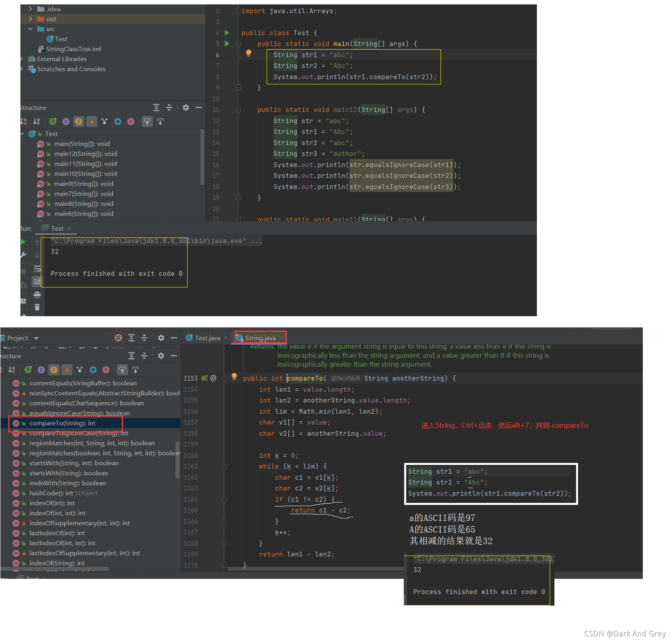Toggle soft-wrap icon in Run console
672x642 pixels.
pos(37,268)
